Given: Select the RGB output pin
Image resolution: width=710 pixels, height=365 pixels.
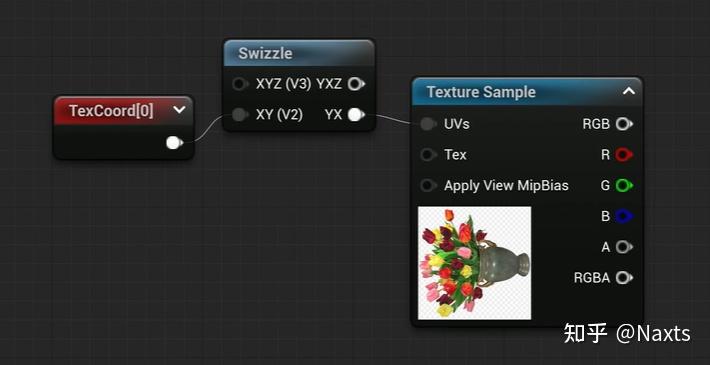Looking at the screenshot, I should (x=624, y=124).
